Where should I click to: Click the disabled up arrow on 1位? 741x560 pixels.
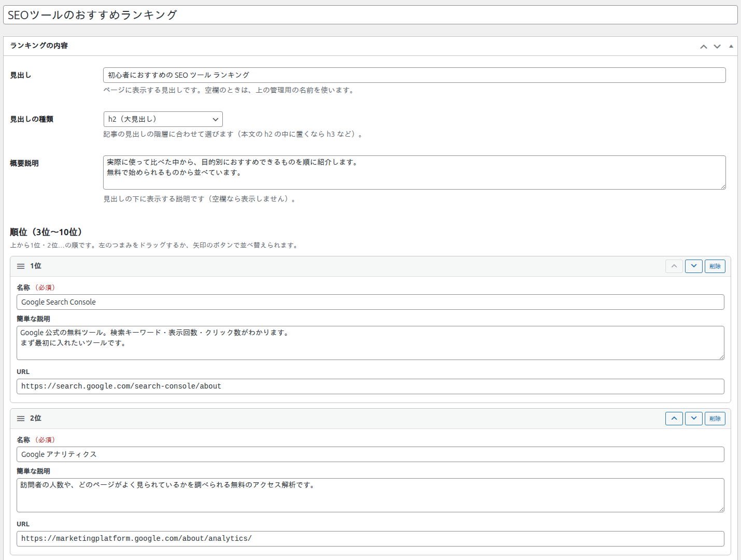click(674, 266)
